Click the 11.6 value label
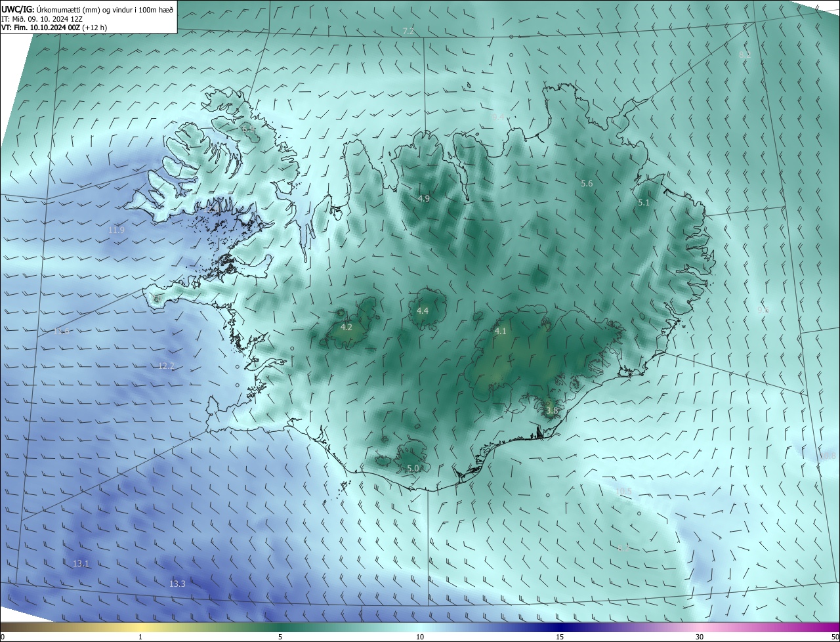 click(62, 332)
